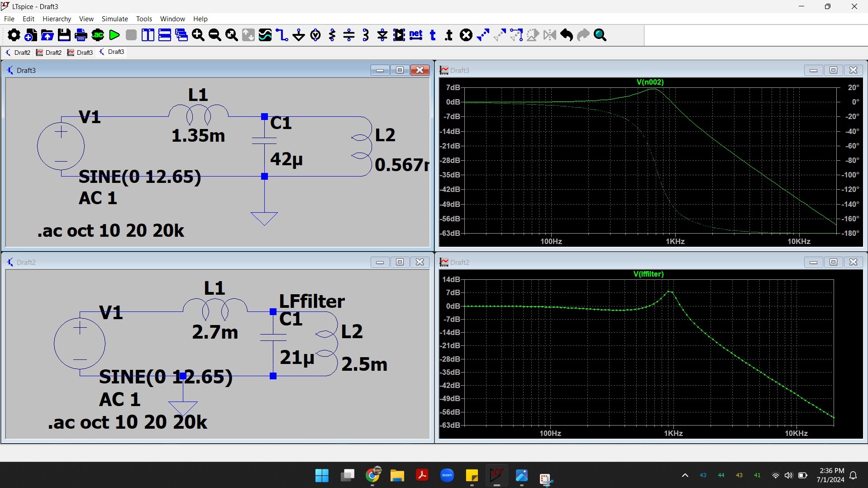Maximize the Draft2 schematic window
Image resolution: width=868 pixels, height=488 pixels.
400,262
